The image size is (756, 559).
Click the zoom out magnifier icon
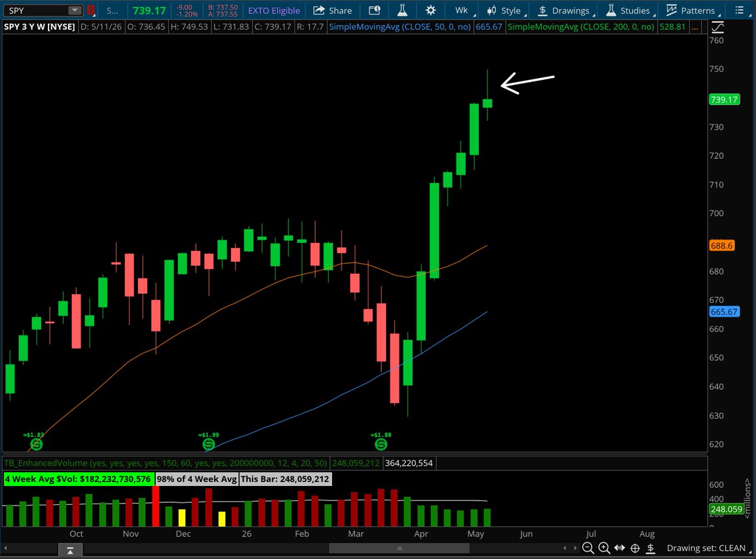pyautogui.click(x=588, y=548)
